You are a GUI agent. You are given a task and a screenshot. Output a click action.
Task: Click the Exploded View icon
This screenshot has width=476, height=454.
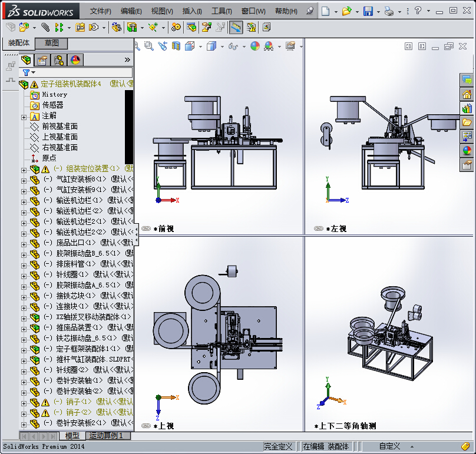(207, 28)
